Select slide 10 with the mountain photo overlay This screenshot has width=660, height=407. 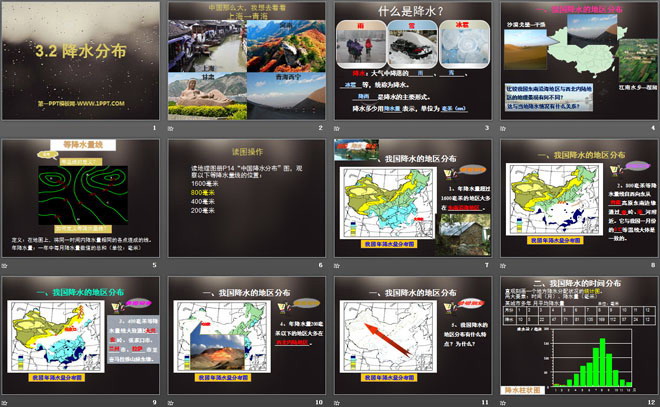(x=247, y=335)
